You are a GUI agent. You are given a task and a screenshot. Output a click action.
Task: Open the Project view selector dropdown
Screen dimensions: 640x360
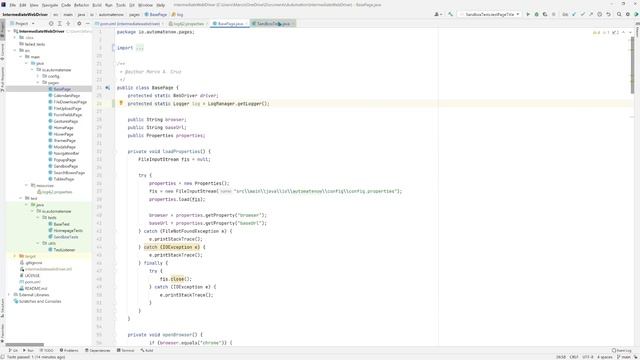pyautogui.click(x=22, y=24)
